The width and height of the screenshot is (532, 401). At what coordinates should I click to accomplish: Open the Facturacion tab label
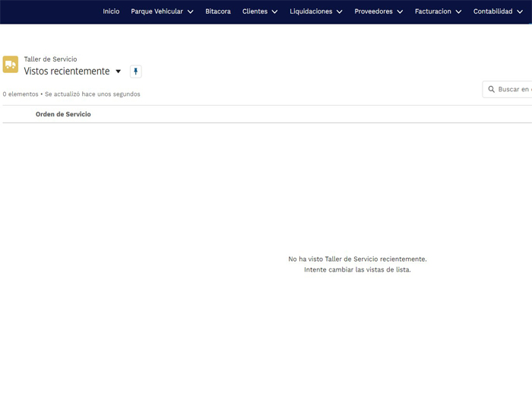(433, 12)
